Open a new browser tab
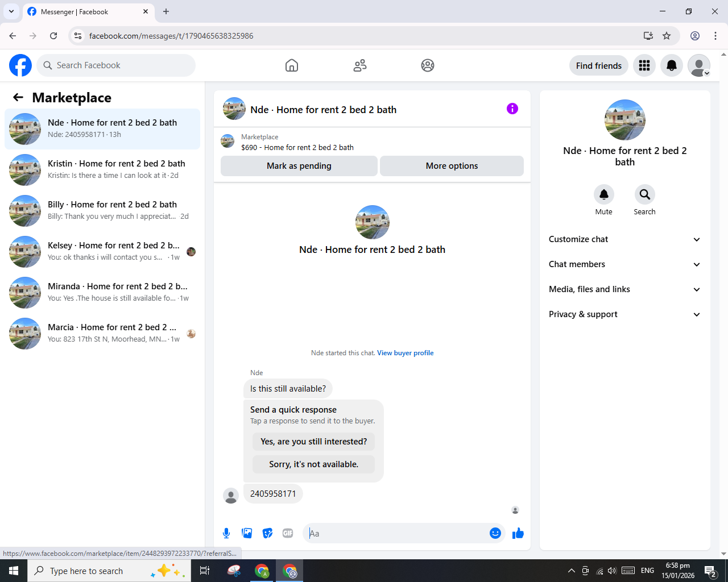 (166, 11)
